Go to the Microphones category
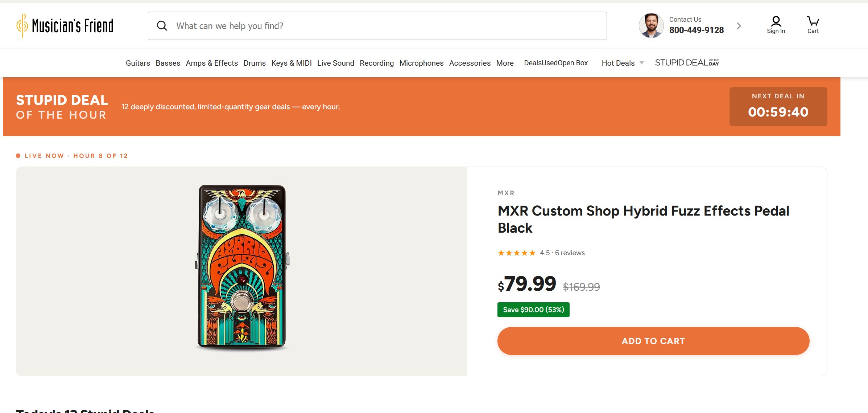The height and width of the screenshot is (413, 868). pyautogui.click(x=421, y=63)
